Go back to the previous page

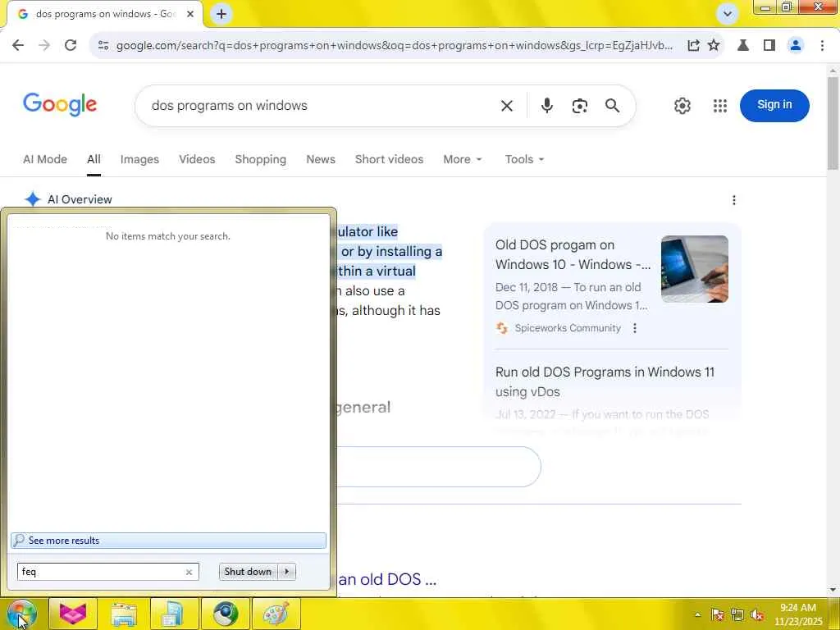18,46
